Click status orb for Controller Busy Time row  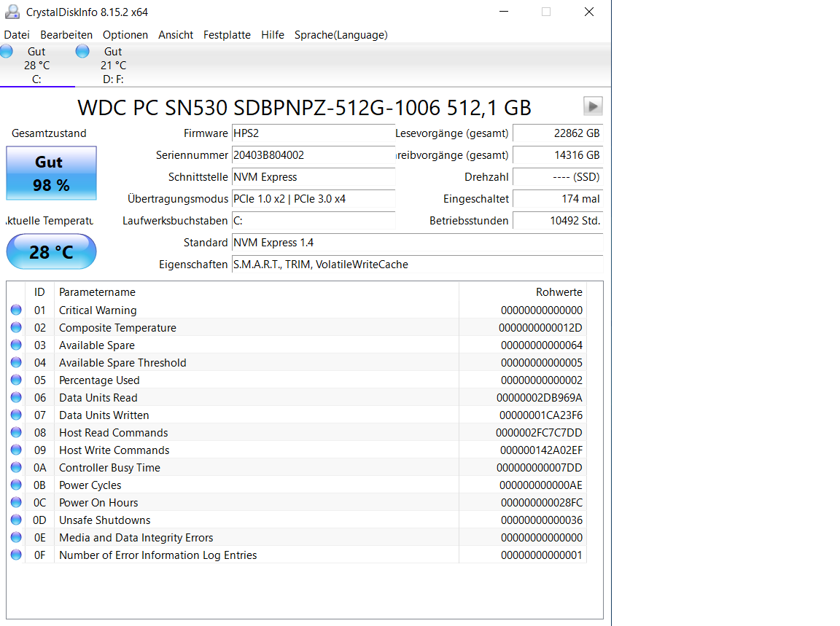coord(16,467)
